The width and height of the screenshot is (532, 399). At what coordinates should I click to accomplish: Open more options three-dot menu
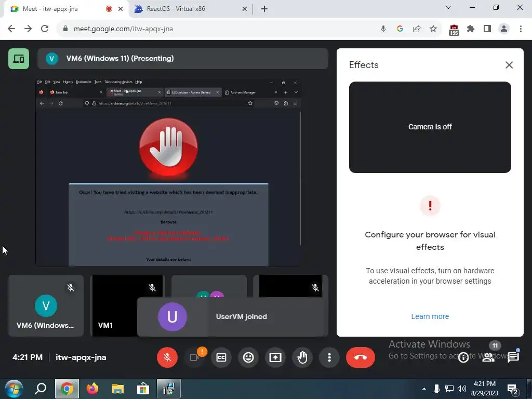(x=329, y=357)
